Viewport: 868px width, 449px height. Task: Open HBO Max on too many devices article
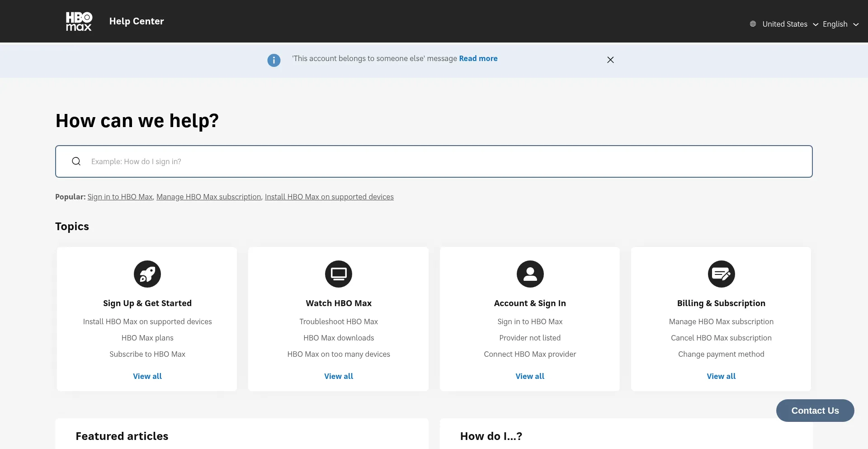pyautogui.click(x=339, y=354)
